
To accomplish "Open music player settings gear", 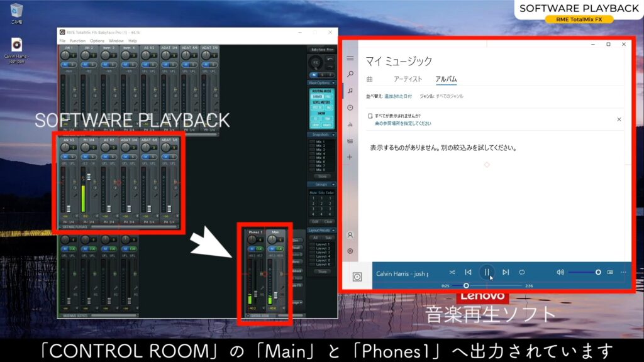I will tap(350, 251).
